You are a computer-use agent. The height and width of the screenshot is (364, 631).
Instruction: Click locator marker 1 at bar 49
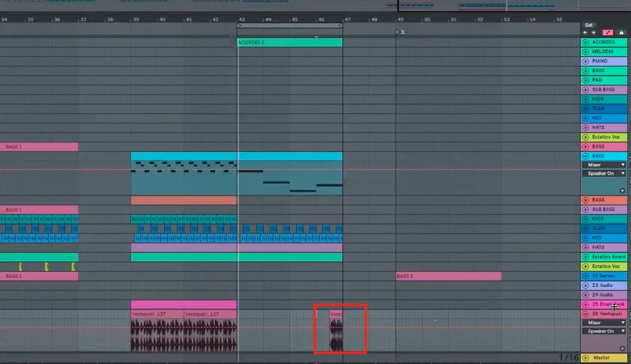(x=399, y=31)
